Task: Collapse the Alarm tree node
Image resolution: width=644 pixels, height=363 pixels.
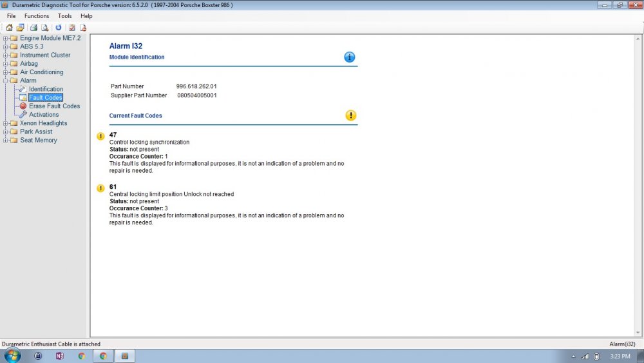Action: (5, 81)
